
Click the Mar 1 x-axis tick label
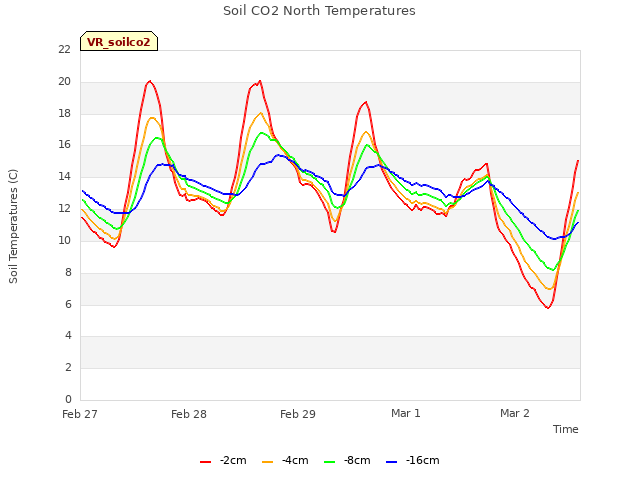point(406,413)
